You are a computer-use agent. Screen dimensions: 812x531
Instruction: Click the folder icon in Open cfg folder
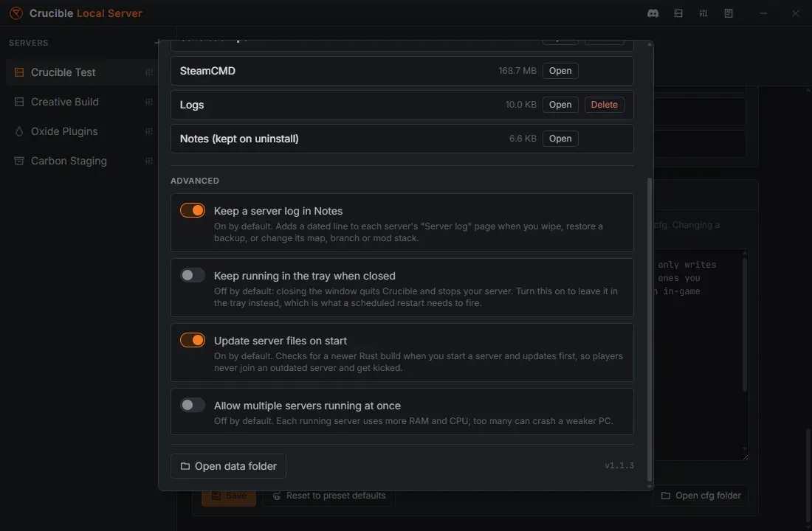click(666, 496)
